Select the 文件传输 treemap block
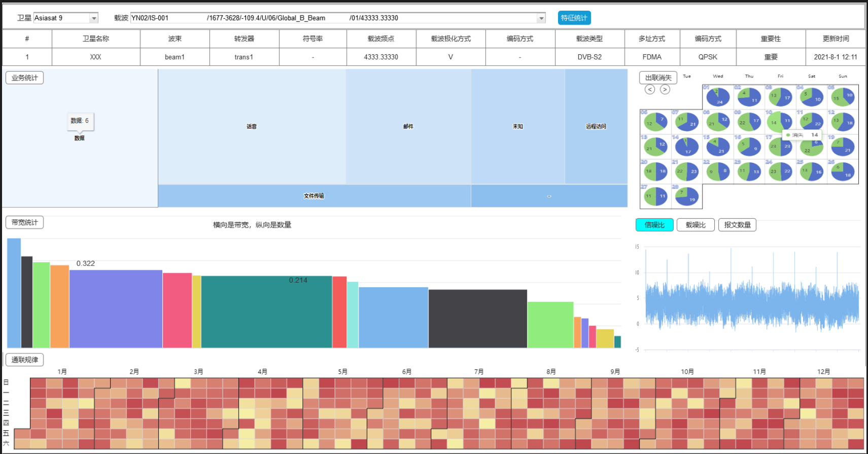 [314, 196]
